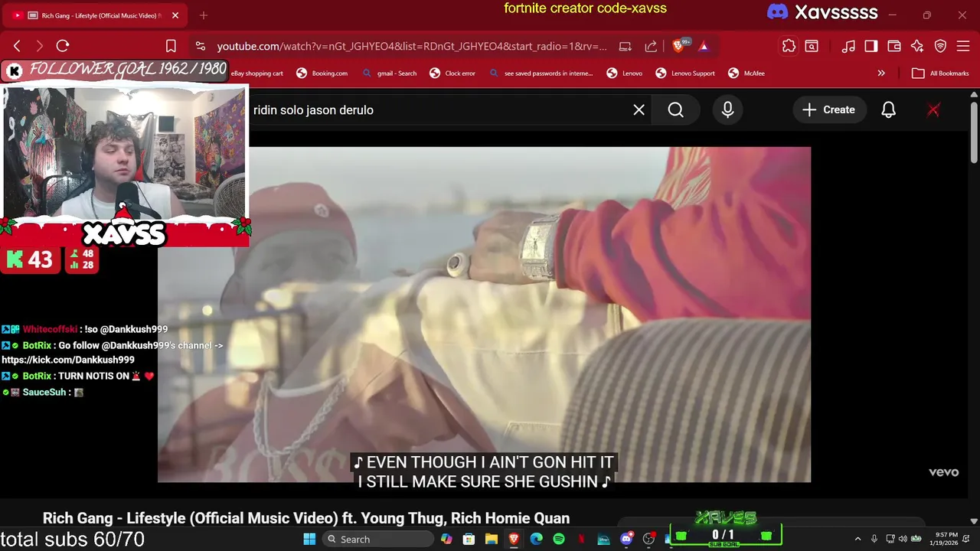The image size is (980, 551).
Task: Toggle the Brave sidebar panel
Action: point(871,46)
